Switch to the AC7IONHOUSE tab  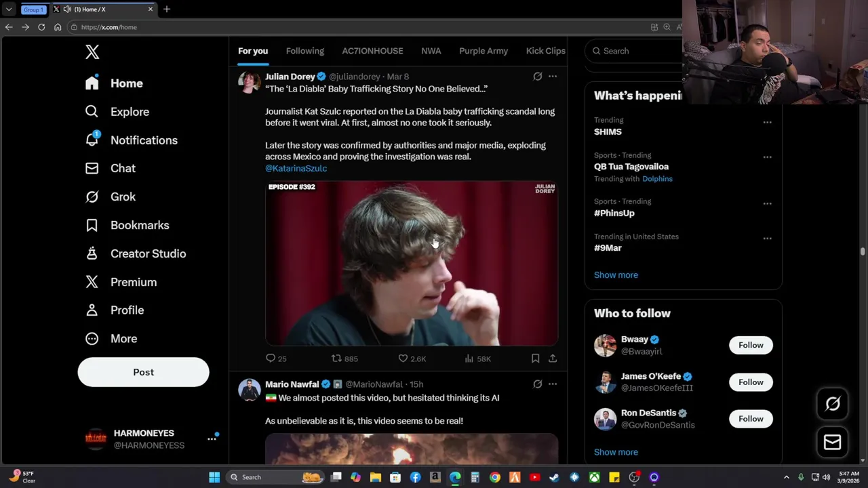[x=372, y=51]
